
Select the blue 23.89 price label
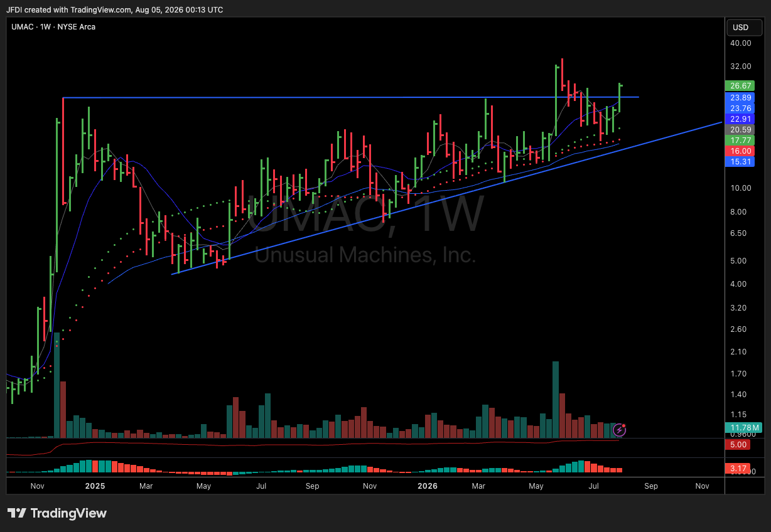741,98
